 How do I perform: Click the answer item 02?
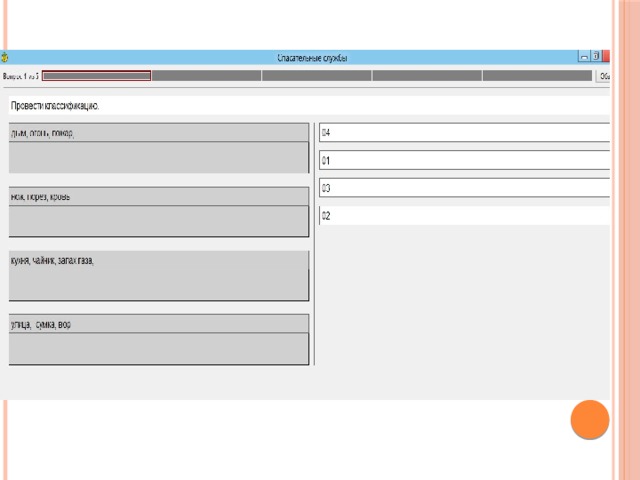(464, 215)
